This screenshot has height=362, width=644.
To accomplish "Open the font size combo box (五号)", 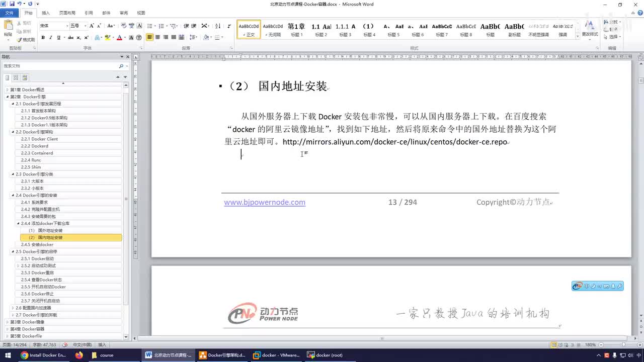I will [78, 26].
